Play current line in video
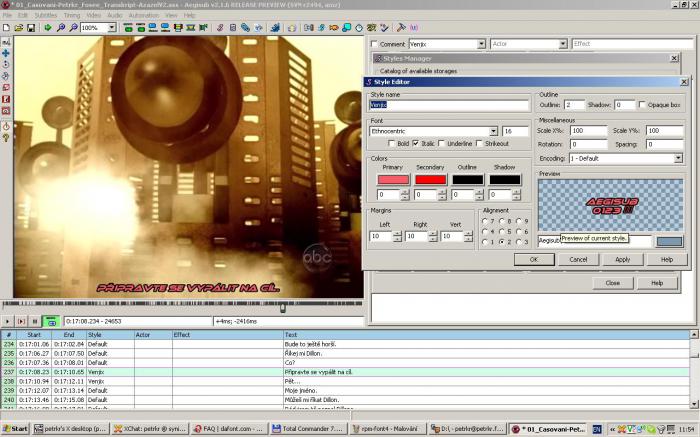This screenshot has height=437, width=700. tap(21, 321)
